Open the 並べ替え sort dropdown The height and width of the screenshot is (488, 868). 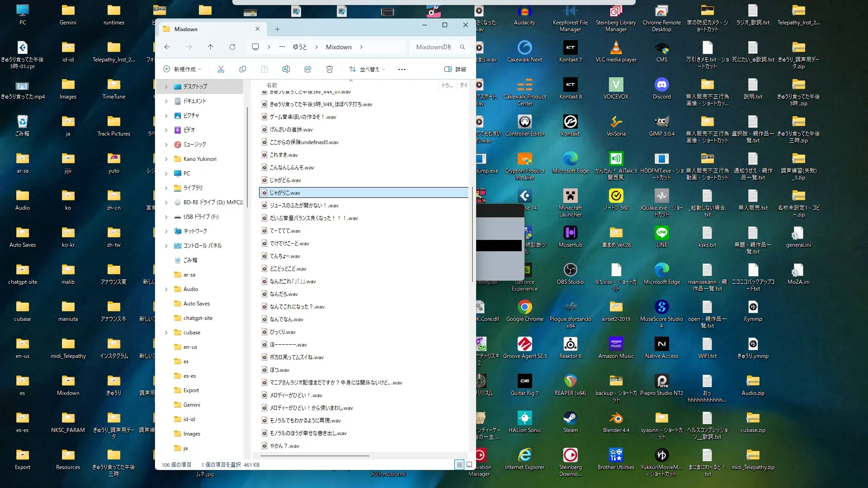[x=367, y=69]
